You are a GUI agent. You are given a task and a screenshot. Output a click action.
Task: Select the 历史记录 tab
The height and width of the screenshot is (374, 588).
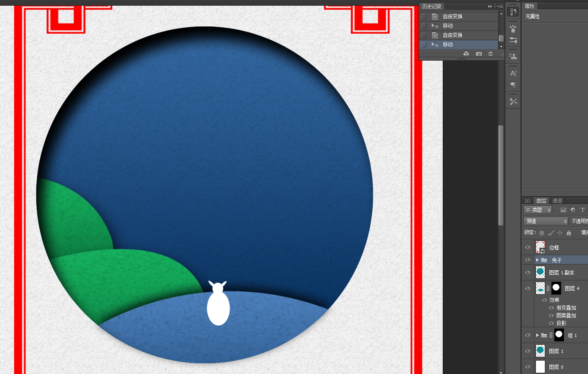point(432,7)
